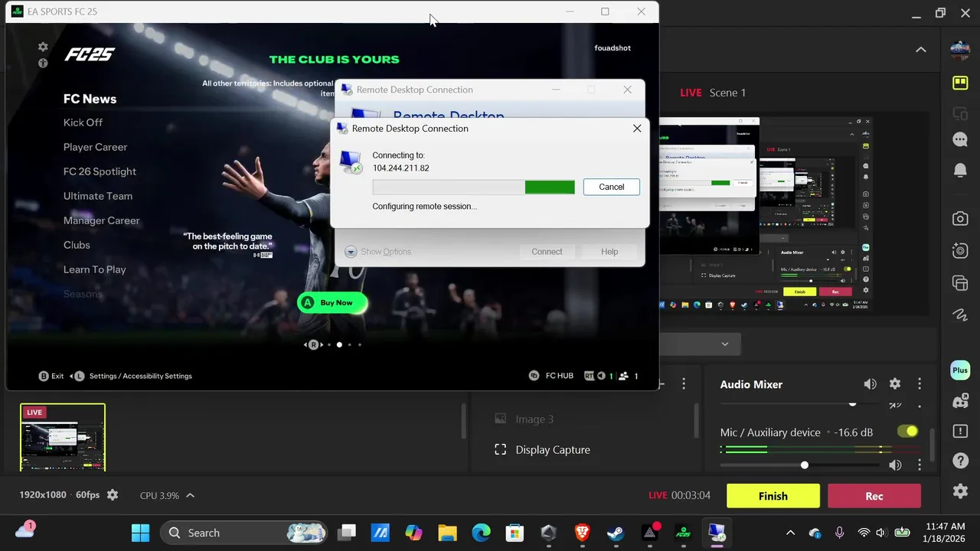Click the Exit hint in FC 25
980x551 pixels.
(x=51, y=376)
